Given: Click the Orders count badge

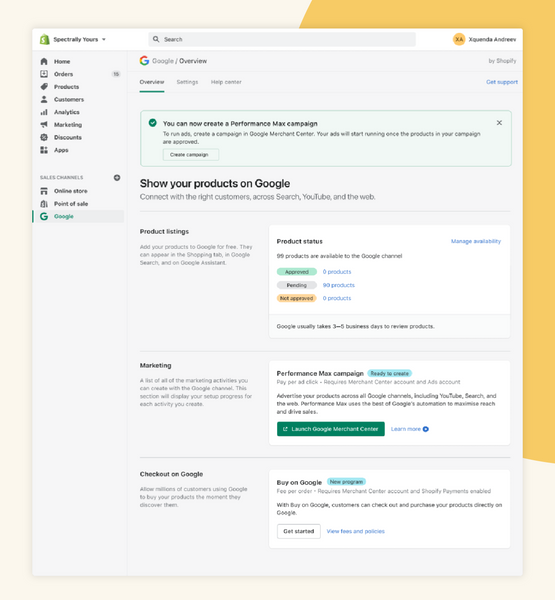Looking at the screenshot, I should [x=116, y=74].
